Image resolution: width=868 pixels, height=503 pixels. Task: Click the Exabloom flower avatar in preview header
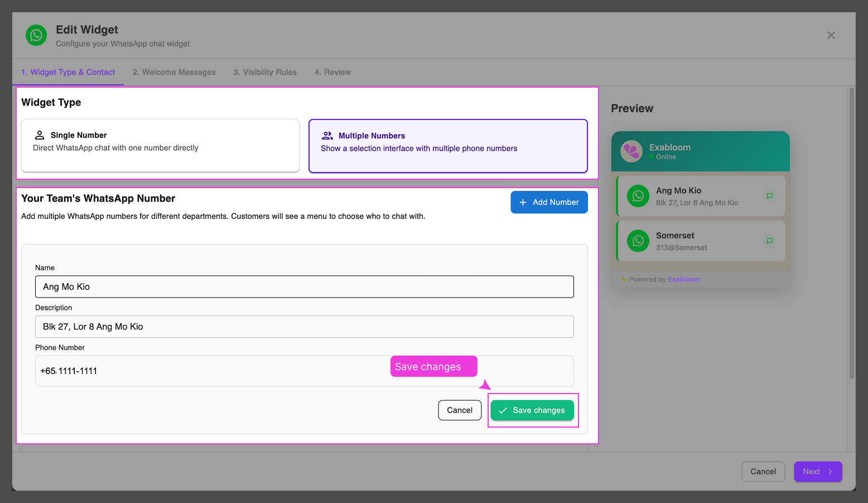click(x=631, y=151)
